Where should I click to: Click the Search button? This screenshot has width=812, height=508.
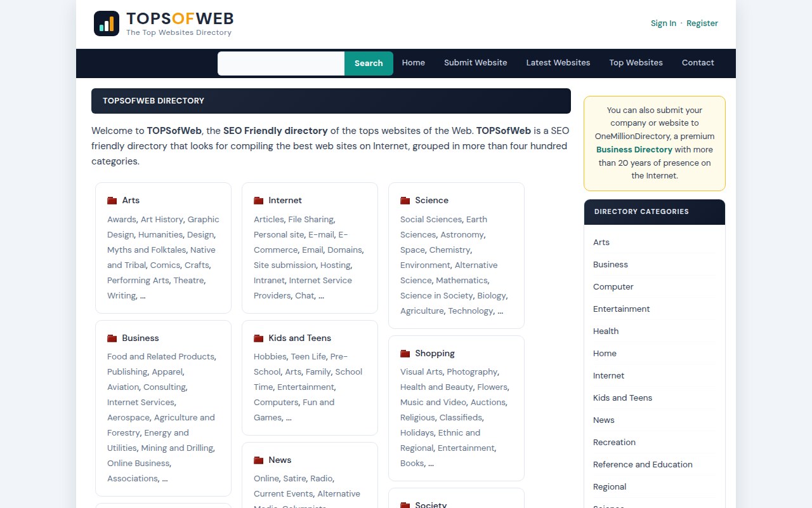tap(369, 63)
